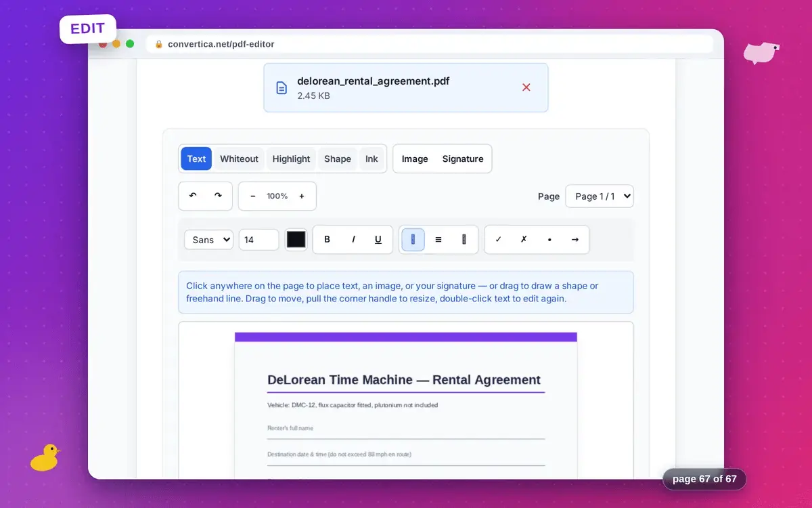The image size is (812, 508).
Task: Set text alignment to center
Action: [438, 239]
